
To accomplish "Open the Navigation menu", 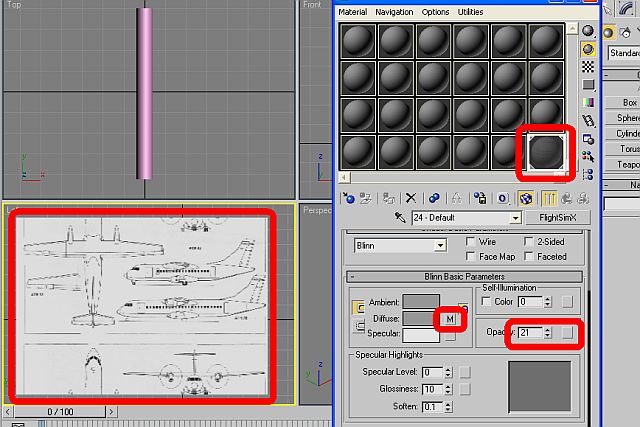I will [x=394, y=12].
